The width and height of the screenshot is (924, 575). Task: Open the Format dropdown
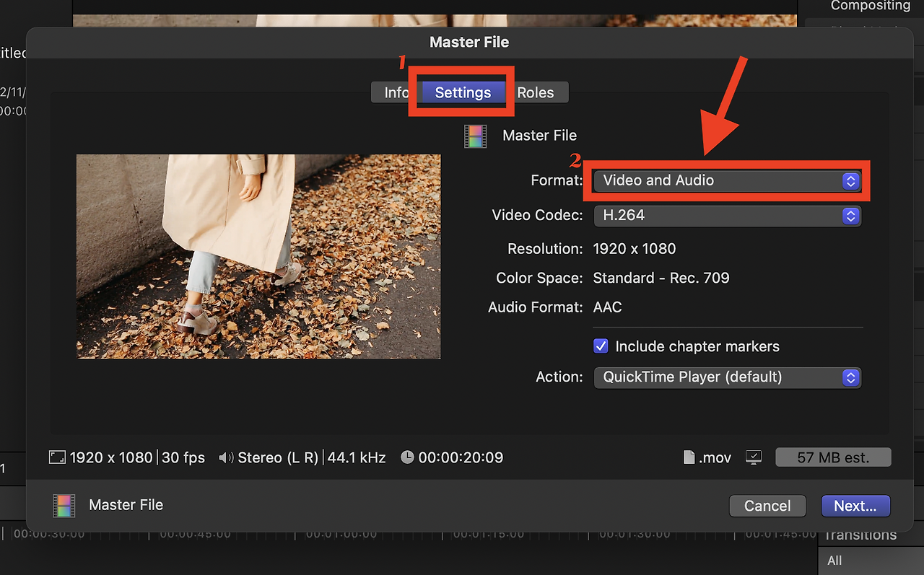pos(727,180)
